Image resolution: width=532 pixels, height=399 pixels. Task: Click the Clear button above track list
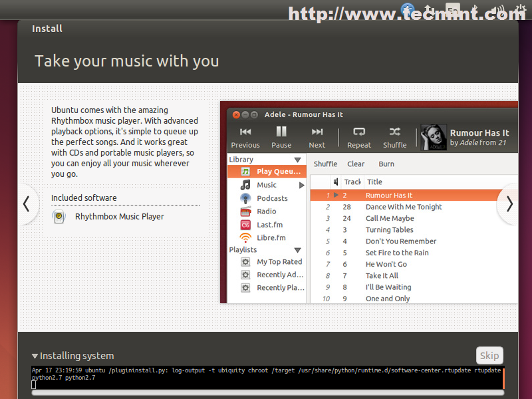(x=356, y=164)
